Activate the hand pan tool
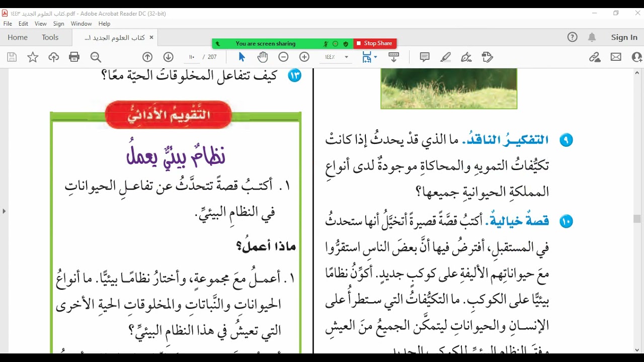The image size is (644, 362). tap(262, 57)
